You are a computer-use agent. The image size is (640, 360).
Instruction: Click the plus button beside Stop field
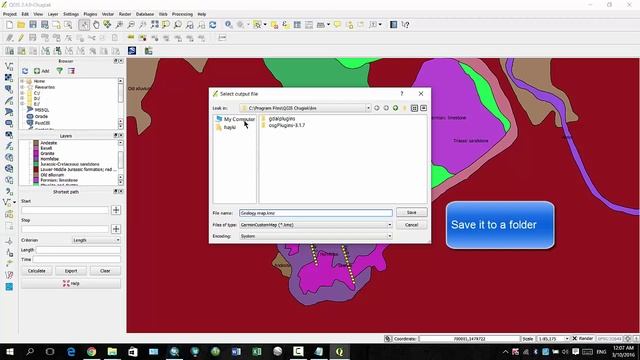[x=116, y=229]
